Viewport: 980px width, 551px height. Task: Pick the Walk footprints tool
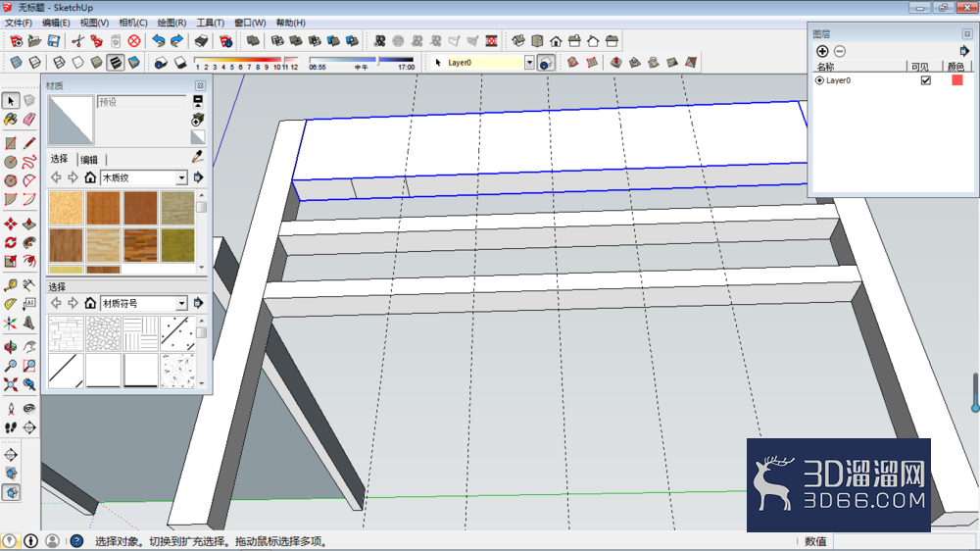coord(11,427)
